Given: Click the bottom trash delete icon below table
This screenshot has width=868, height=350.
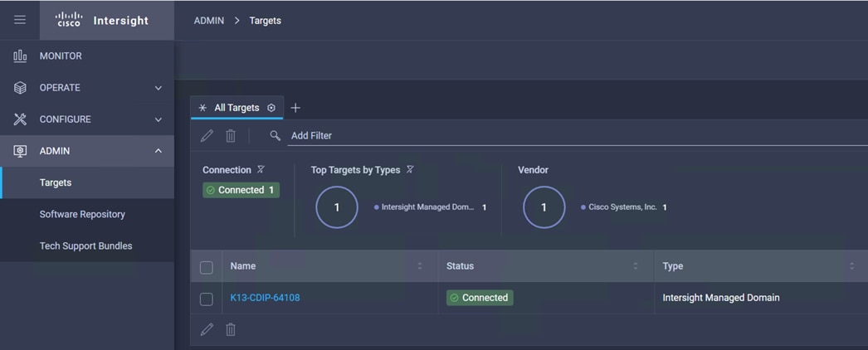Looking at the screenshot, I should coord(231,329).
